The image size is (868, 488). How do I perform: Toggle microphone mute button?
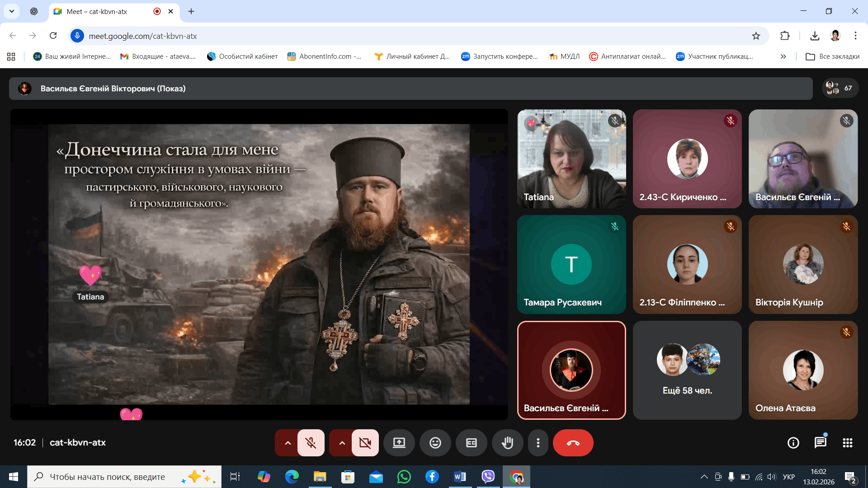[311, 443]
